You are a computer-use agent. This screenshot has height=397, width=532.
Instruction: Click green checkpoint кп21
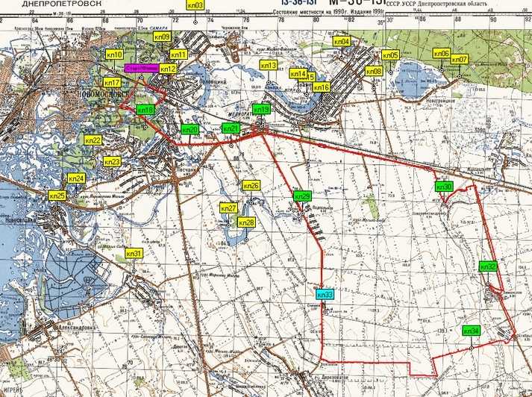231,128
